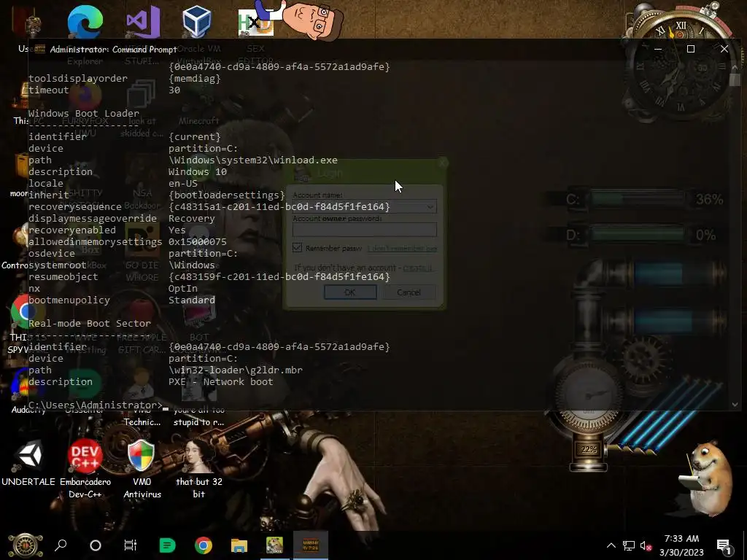The width and height of the screenshot is (747, 560).
Task: Close the Command Prompt window
Action: [724, 49]
